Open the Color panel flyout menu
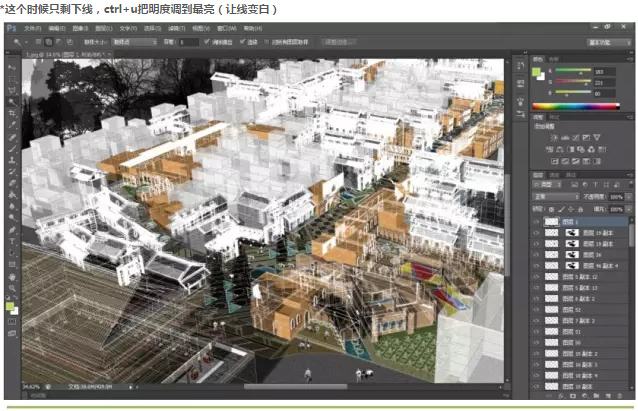The image size is (638, 411). 629,59
